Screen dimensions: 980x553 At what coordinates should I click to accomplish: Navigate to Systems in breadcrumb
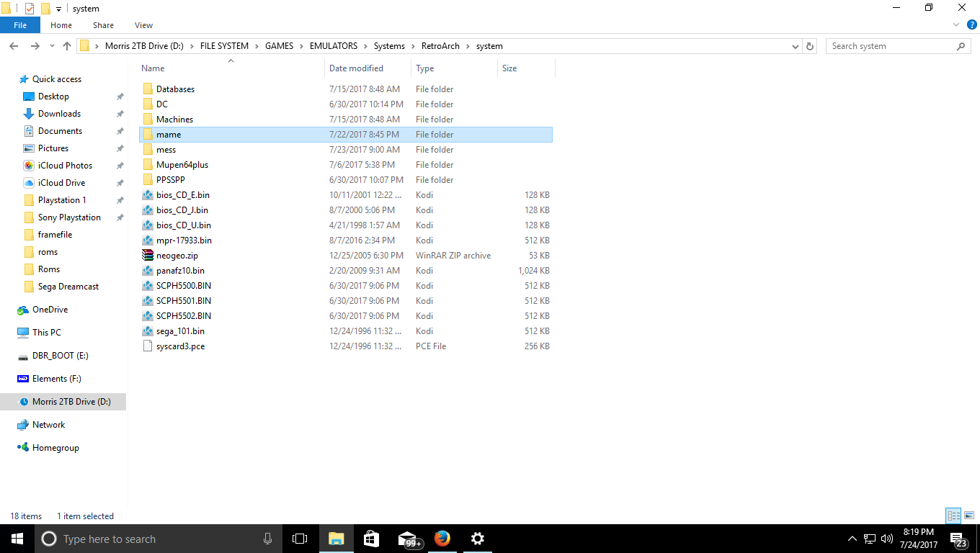click(389, 46)
